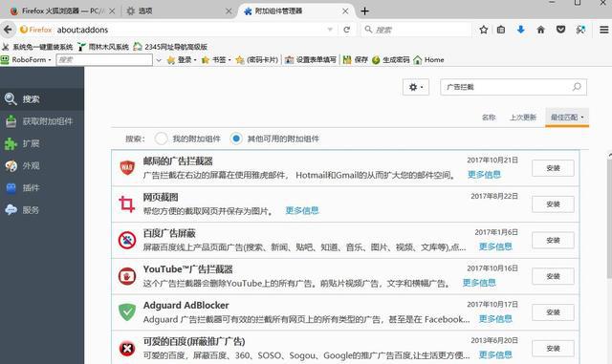
Task: Select 外观 appearance in the sidebar
Action: click(42, 166)
